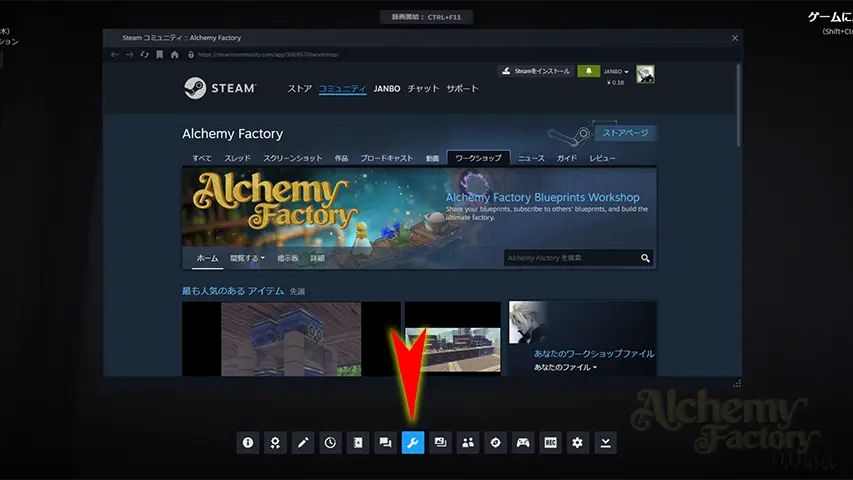The image size is (853, 480).
Task: Select the ガイド tab
Action: click(566, 158)
